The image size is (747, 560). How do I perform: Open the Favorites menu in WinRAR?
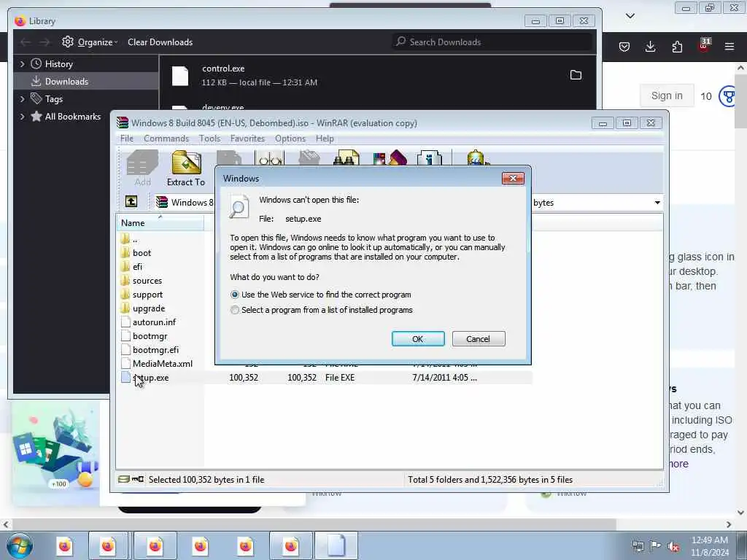[x=247, y=139]
